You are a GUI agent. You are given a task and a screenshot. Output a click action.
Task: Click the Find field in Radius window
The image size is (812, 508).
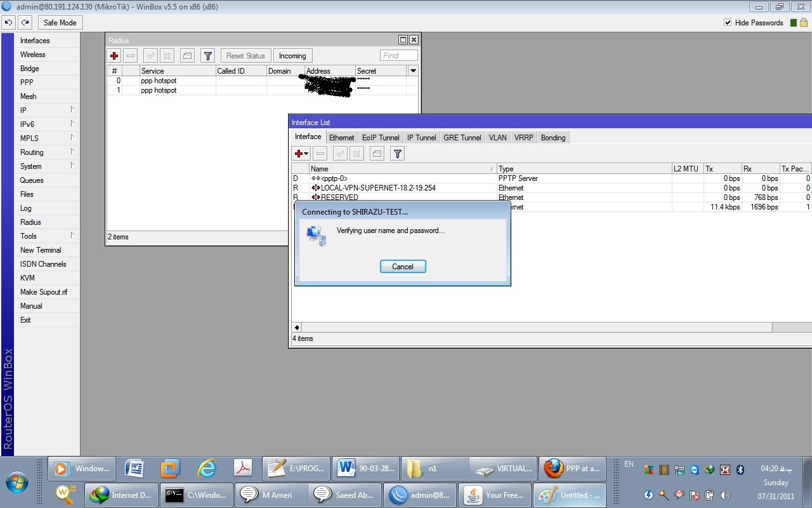[x=399, y=56]
